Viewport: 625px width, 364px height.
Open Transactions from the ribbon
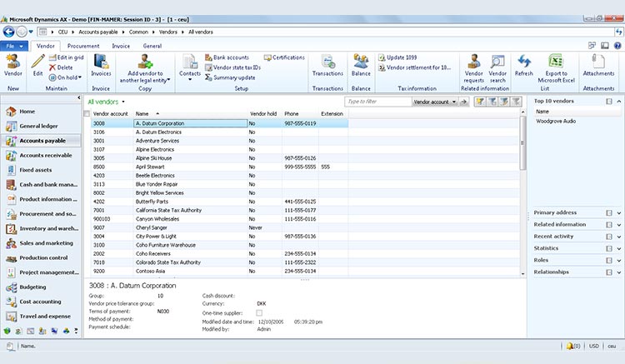327,62
